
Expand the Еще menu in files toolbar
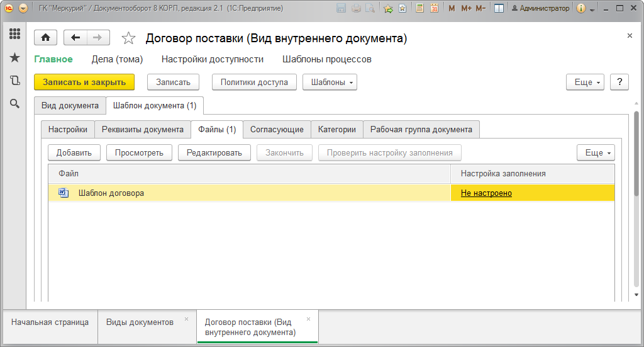[596, 153]
